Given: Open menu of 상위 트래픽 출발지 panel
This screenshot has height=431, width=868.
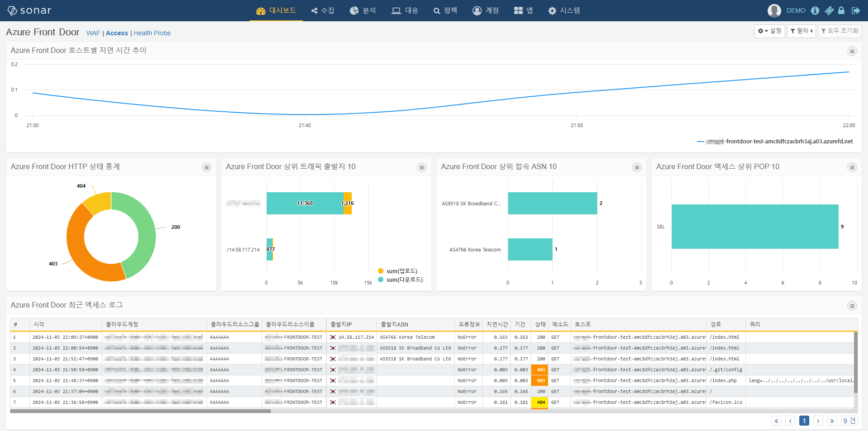Looking at the screenshot, I should [422, 167].
